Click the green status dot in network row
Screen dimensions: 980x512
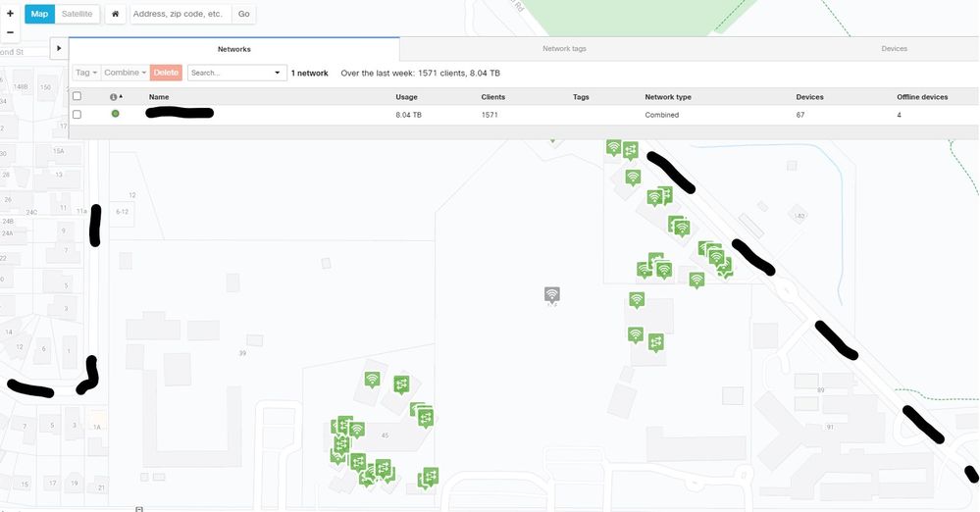tap(115, 115)
